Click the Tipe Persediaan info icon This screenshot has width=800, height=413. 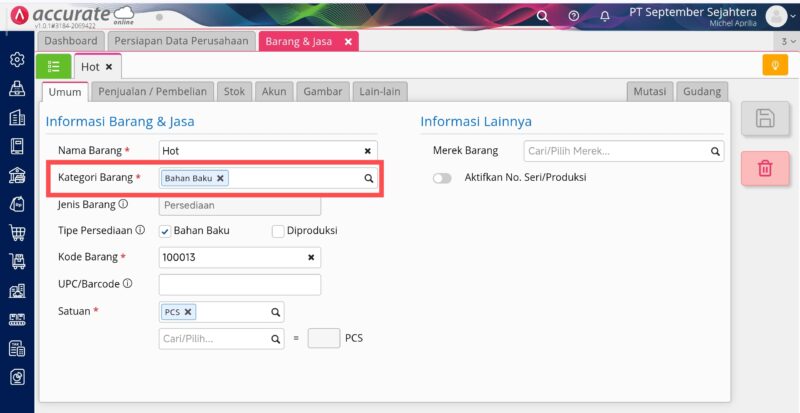point(140,230)
